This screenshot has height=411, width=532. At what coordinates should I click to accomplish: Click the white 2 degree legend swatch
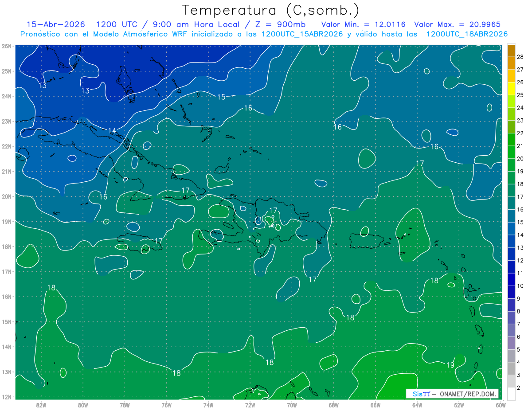(x=511, y=393)
